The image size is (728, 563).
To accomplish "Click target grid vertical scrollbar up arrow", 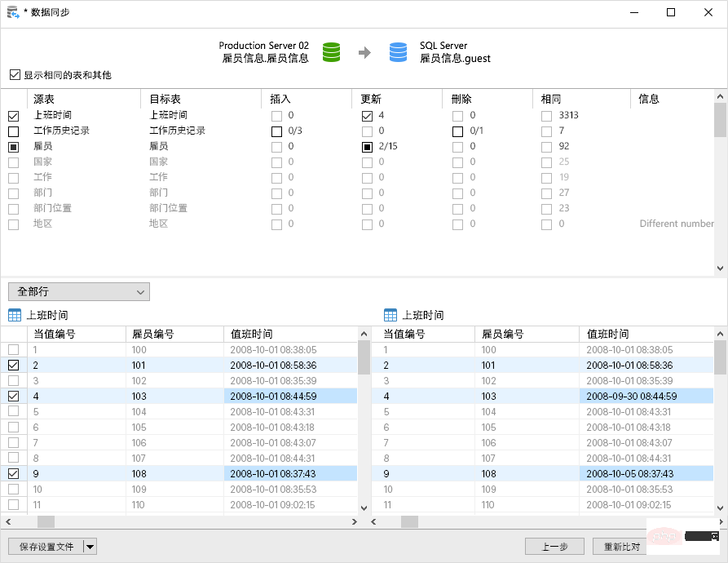I will (x=720, y=334).
